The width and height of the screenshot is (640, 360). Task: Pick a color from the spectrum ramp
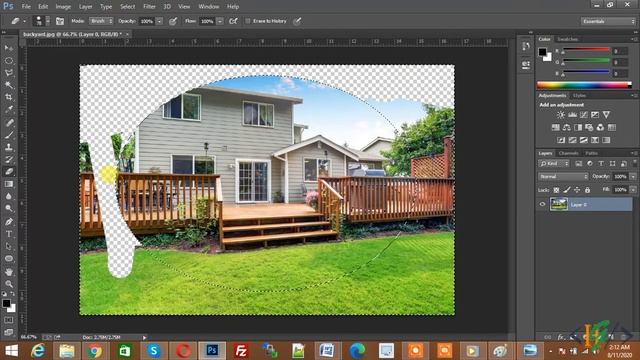[584, 85]
